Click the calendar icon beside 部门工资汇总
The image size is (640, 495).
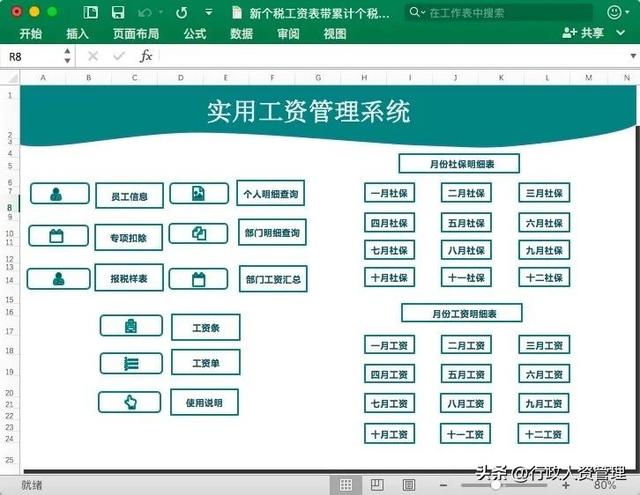[x=198, y=279]
